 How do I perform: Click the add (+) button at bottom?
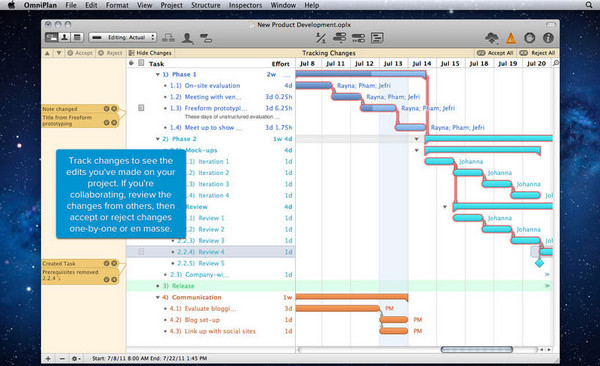pyautogui.click(x=48, y=358)
